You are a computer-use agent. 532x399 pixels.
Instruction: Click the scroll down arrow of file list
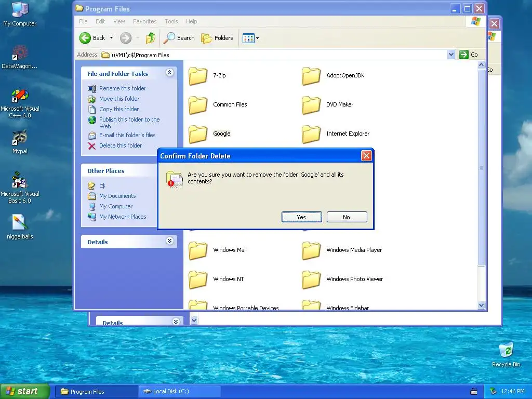tap(481, 305)
